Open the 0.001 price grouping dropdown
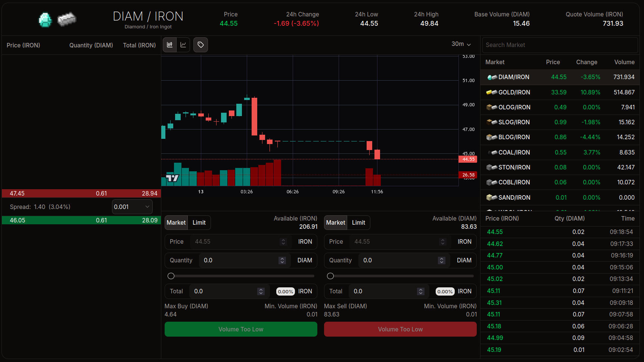 click(x=132, y=207)
